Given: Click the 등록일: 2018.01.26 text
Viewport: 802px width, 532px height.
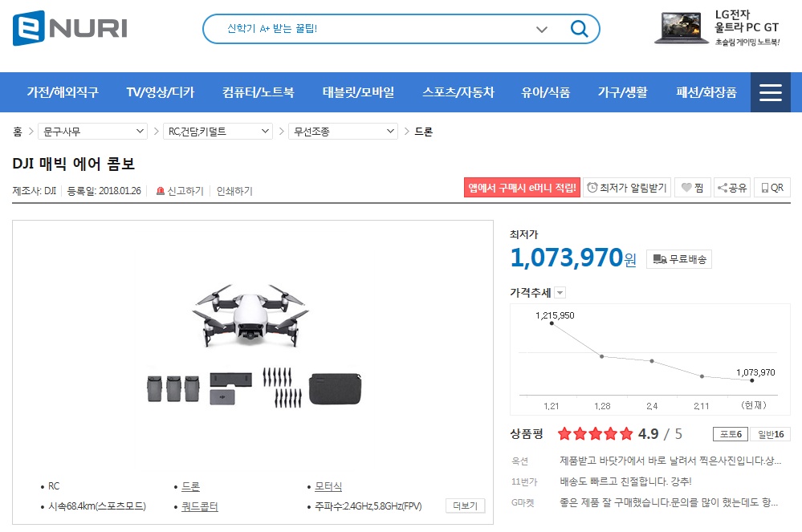Looking at the screenshot, I should click(104, 191).
